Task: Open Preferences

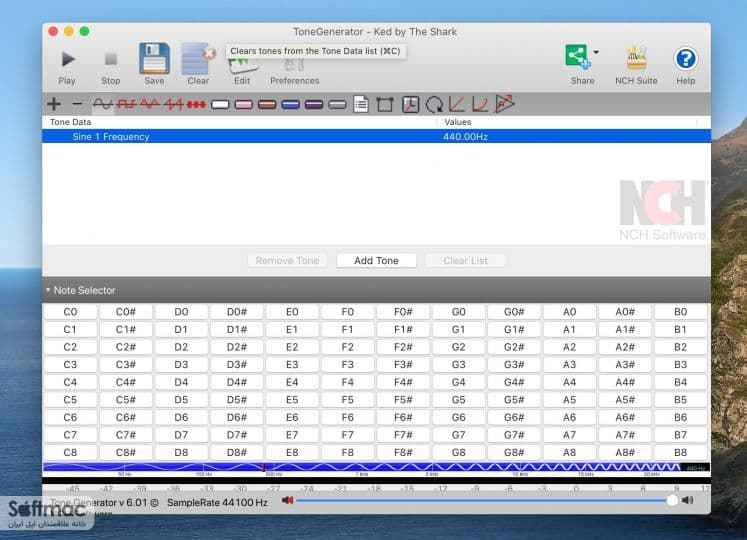Action: (x=294, y=71)
